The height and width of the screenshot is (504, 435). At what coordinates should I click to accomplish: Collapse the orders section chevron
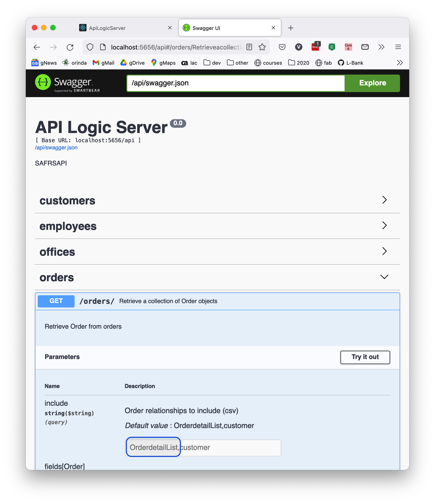click(x=384, y=277)
